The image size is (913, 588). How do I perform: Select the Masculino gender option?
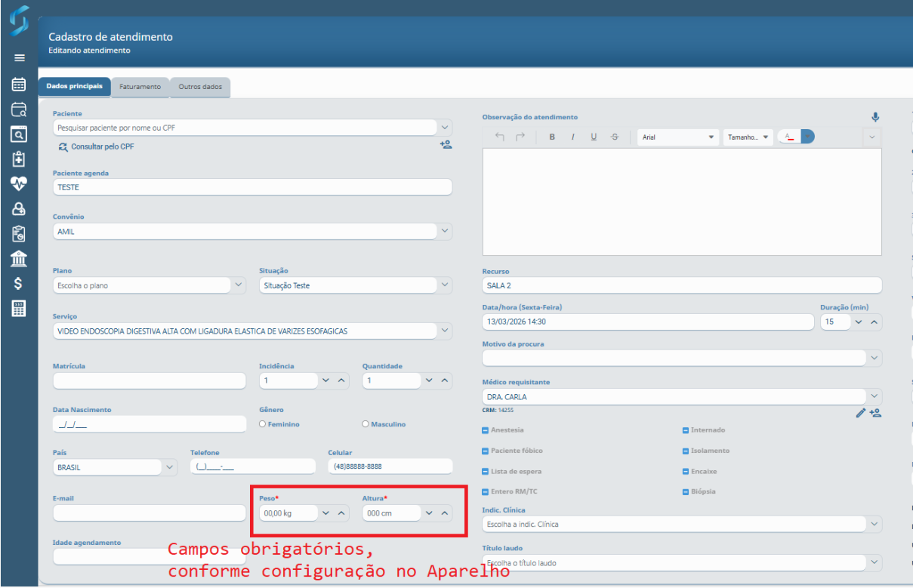(x=366, y=424)
